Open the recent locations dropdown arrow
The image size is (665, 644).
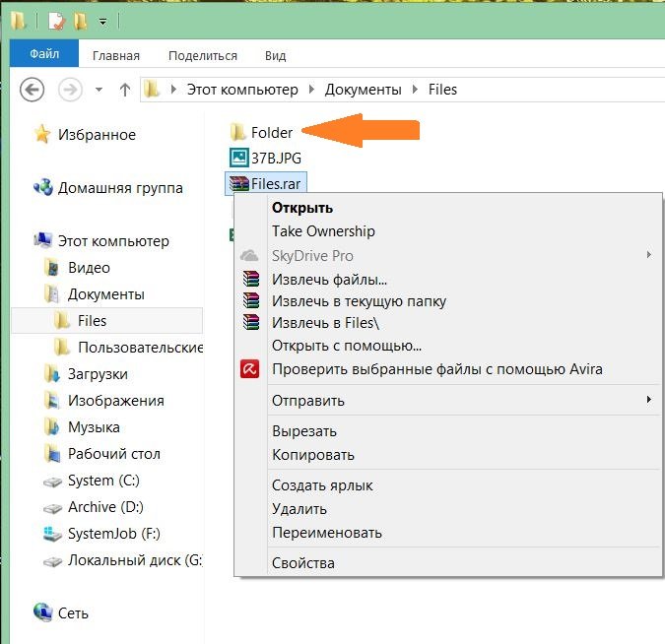coord(99,90)
